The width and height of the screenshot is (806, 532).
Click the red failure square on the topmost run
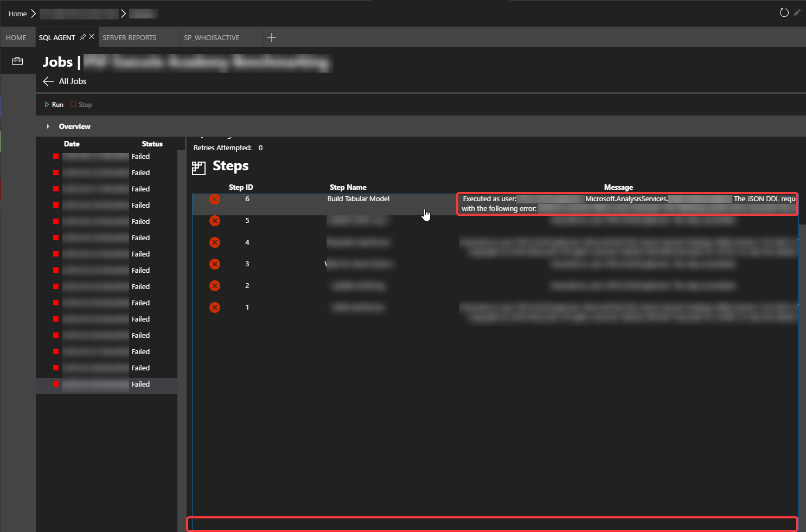tap(55, 156)
